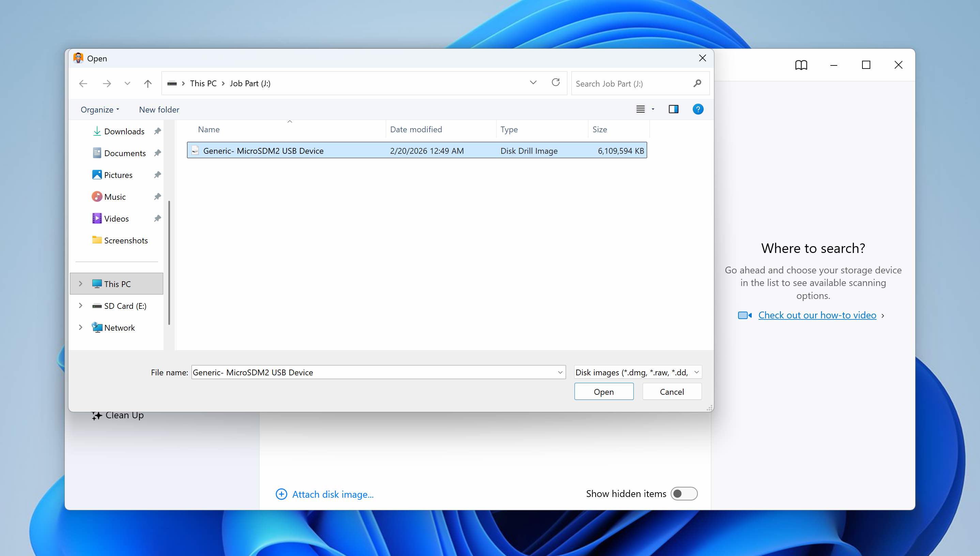The width and height of the screenshot is (980, 556).
Task: Expand SD Card (E:) in the tree
Action: [80, 305]
